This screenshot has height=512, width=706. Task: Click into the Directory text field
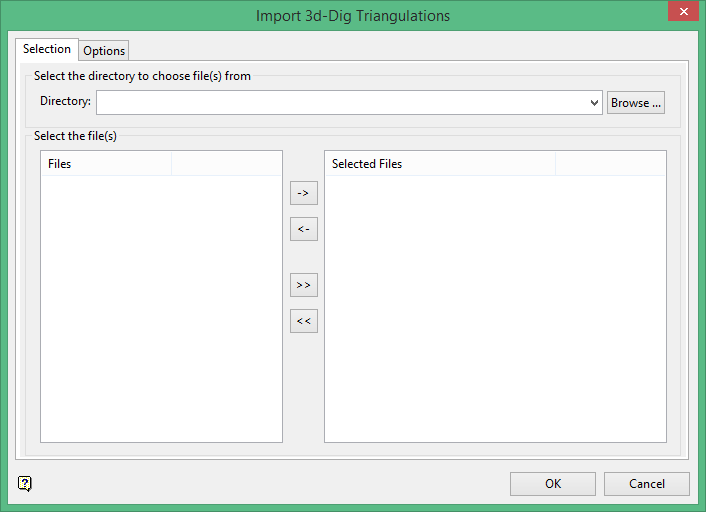[342, 103]
